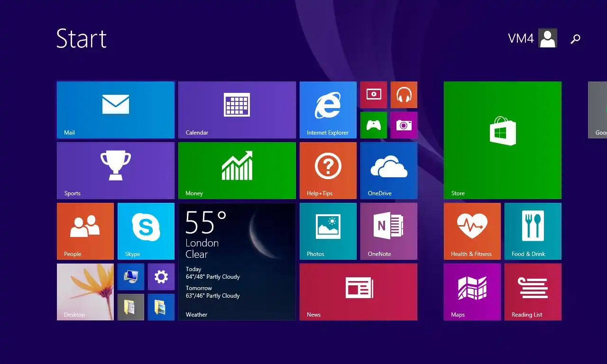Launch Skype from its tile
This screenshot has height=364, width=607.
(146, 231)
